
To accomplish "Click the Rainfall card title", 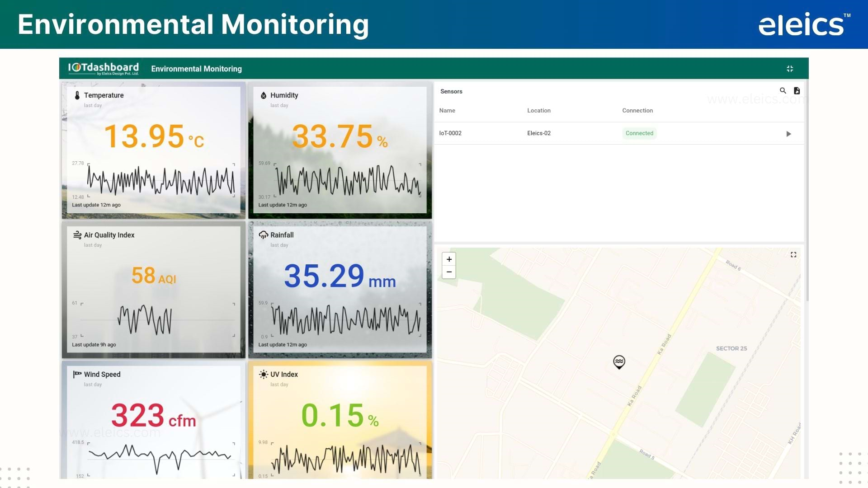I will pos(282,235).
